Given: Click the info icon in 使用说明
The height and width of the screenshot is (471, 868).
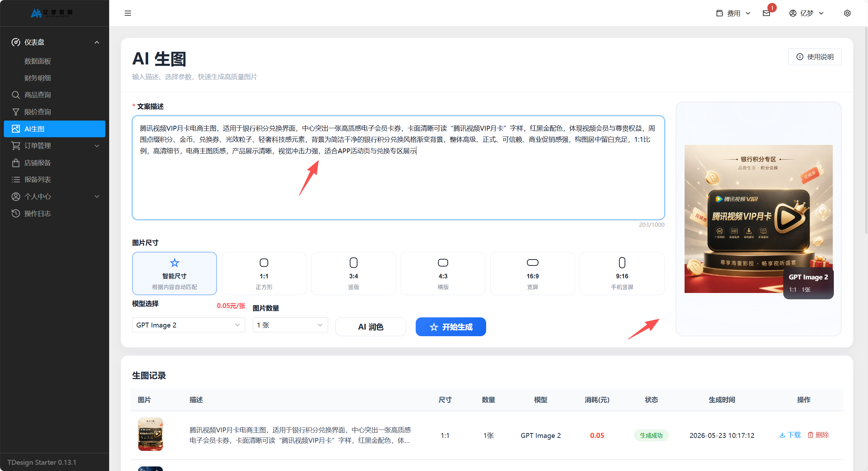Looking at the screenshot, I should click(x=800, y=57).
